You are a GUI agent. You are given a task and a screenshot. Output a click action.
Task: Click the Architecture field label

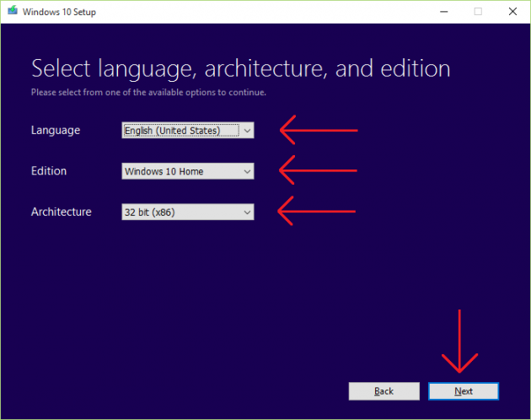point(61,213)
